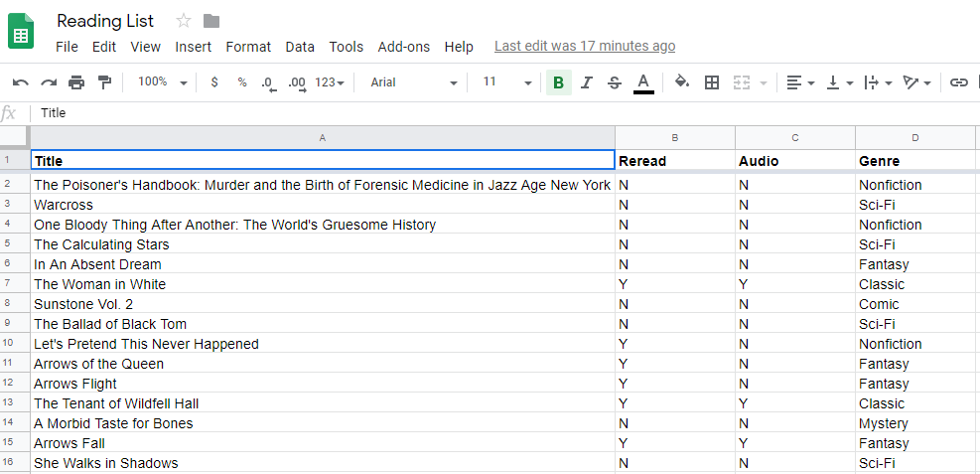Select Sunstone Vol. 2 cell
The image size is (980, 474).
(323, 304)
